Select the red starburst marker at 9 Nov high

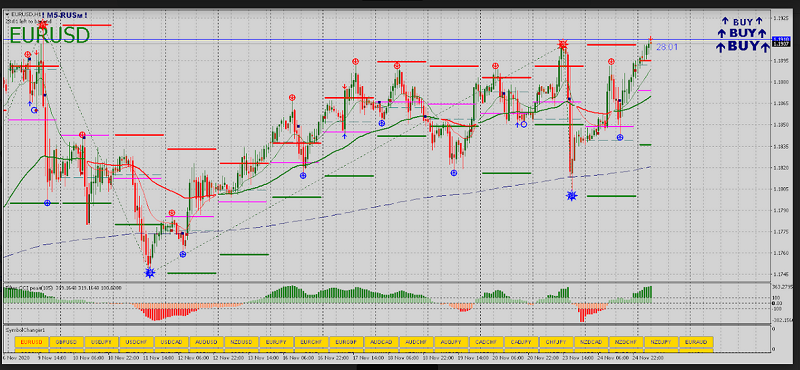(x=43, y=23)
